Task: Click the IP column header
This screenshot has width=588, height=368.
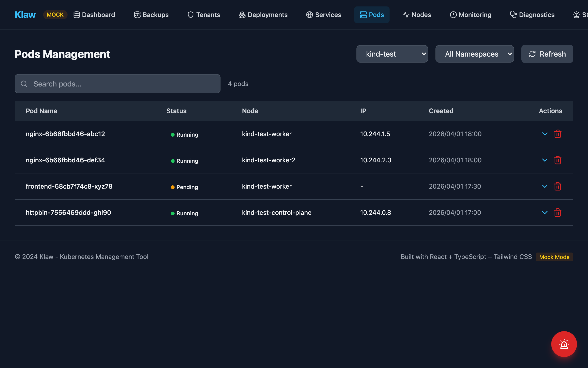Action: [x=363, y=111]
